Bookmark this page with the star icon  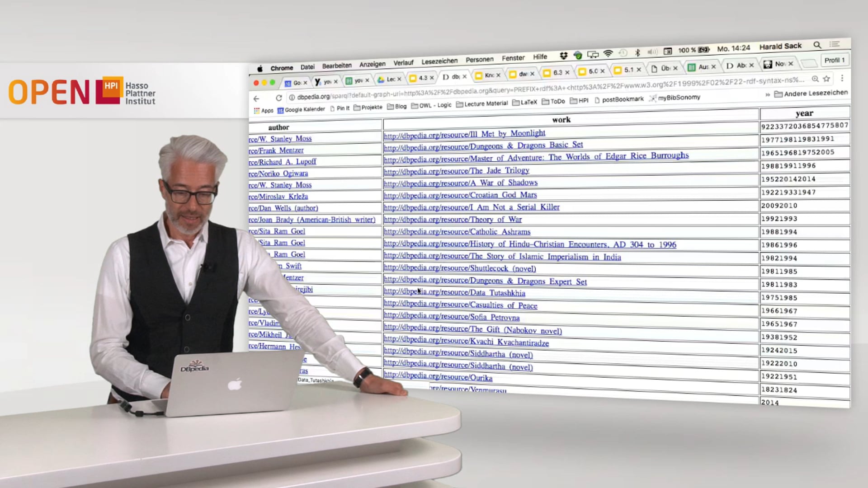pos(826,79)
